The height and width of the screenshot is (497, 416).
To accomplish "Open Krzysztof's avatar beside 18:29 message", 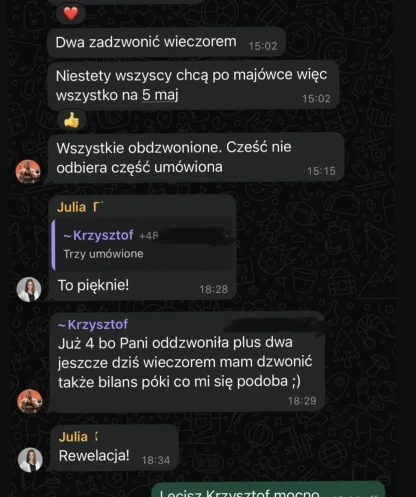I will click(30, 401).
